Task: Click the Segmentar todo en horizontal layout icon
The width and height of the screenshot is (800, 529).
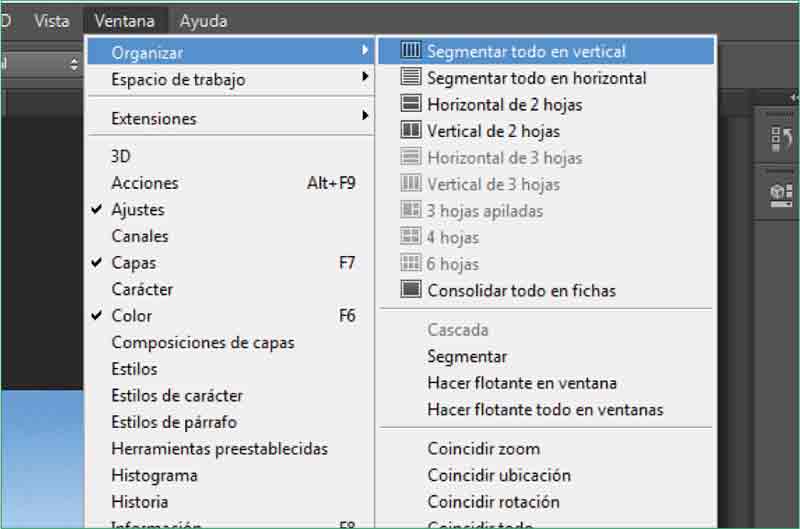Action: tap(411, 77)
